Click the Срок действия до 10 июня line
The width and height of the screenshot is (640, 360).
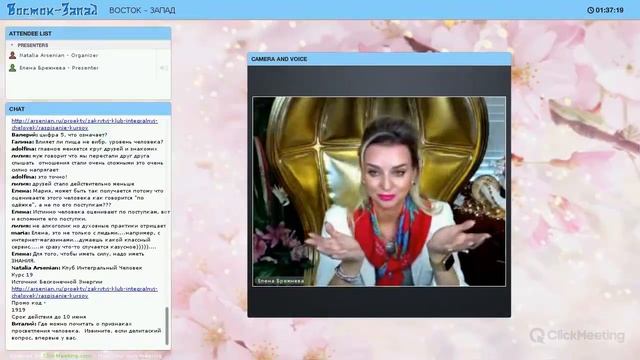49,317
